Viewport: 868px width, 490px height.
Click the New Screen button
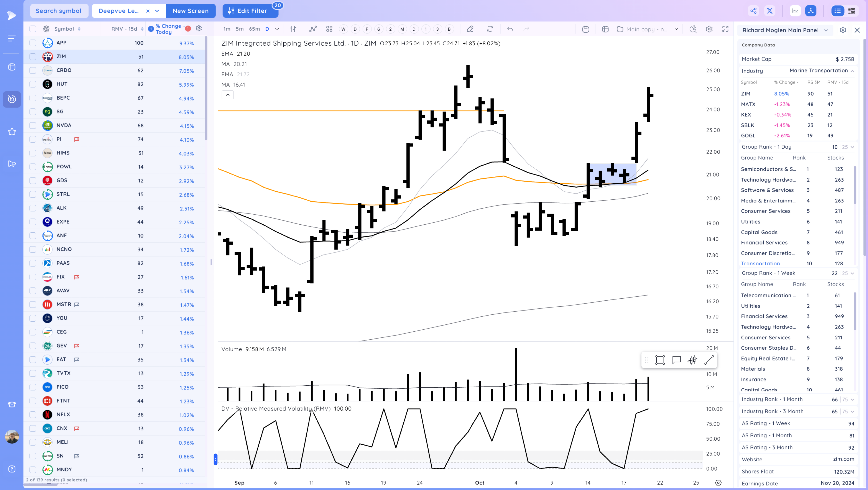coord(190,11)
